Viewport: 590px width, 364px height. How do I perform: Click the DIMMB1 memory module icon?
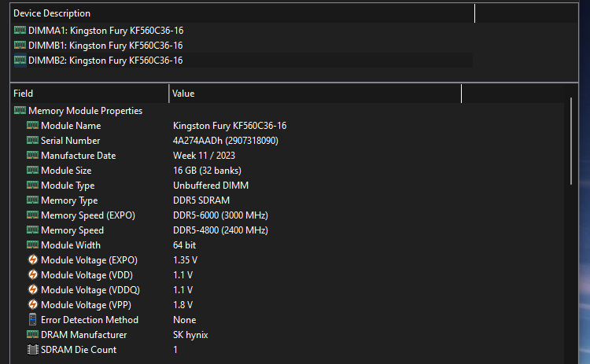pyautogui.click(x=20, y=46)
